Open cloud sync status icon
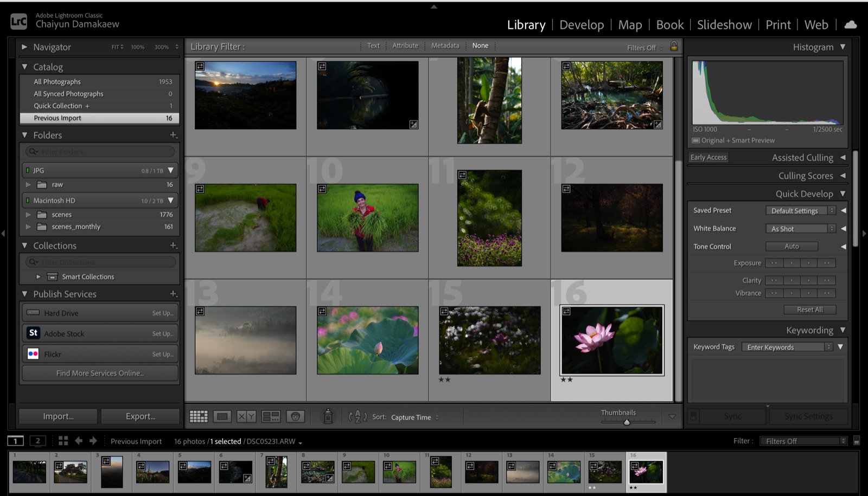868x496 pixels. tap(851, 24)
